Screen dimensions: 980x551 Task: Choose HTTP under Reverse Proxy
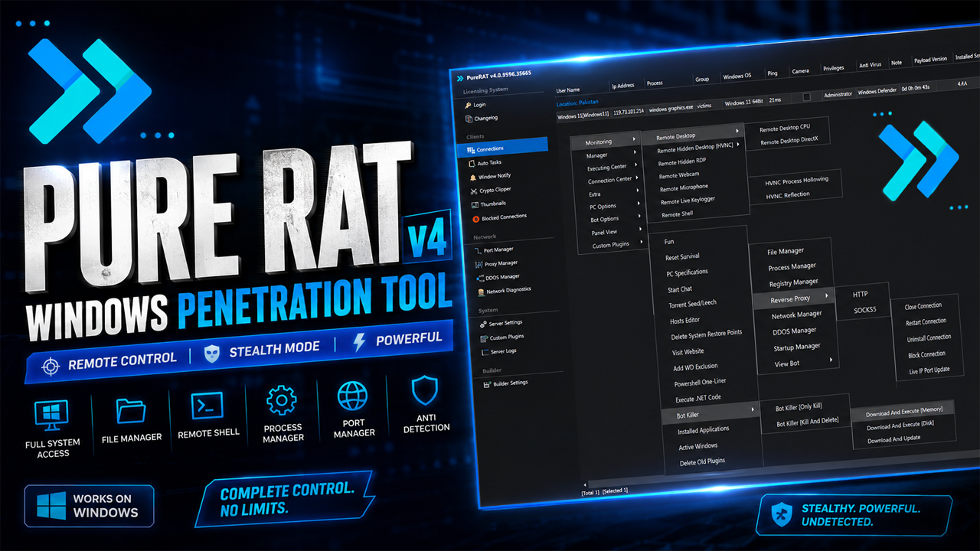click(860, 294)
